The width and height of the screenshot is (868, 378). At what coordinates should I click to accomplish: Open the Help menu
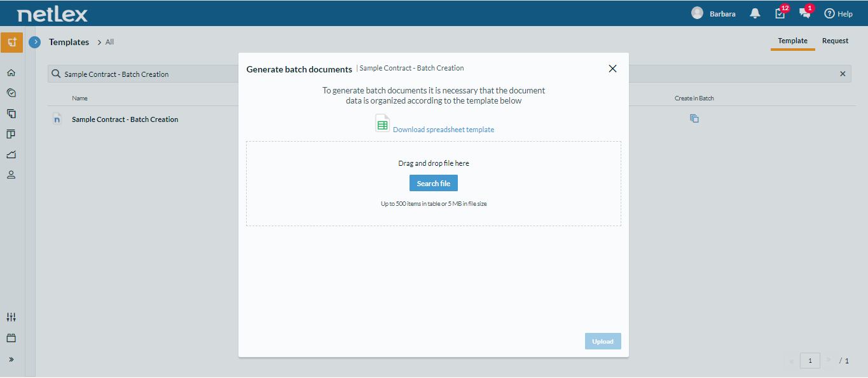click(x=838, y=13)
